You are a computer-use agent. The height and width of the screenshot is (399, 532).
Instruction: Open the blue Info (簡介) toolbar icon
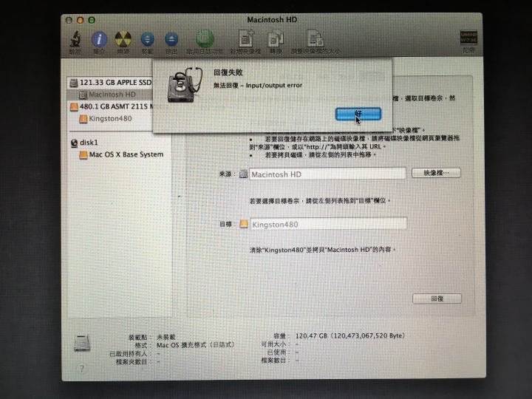pos(99,39)
